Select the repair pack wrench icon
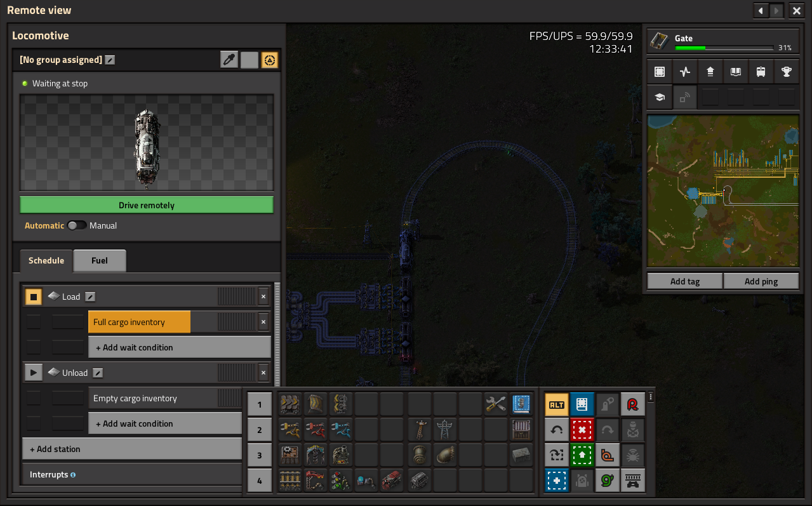The height and width of the screenshot is (506, 812). coord(496,404)
